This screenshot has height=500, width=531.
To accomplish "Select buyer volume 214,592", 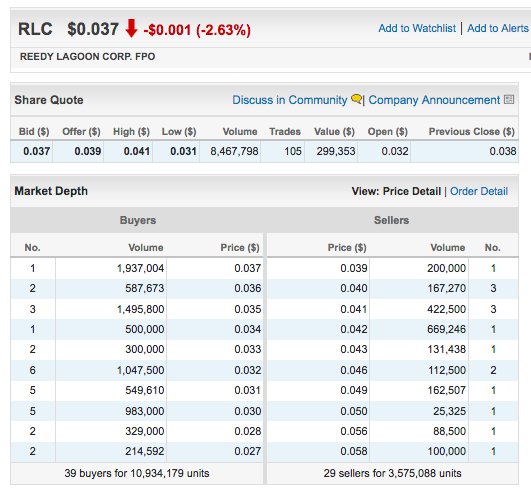I will [x=145, y=451].
